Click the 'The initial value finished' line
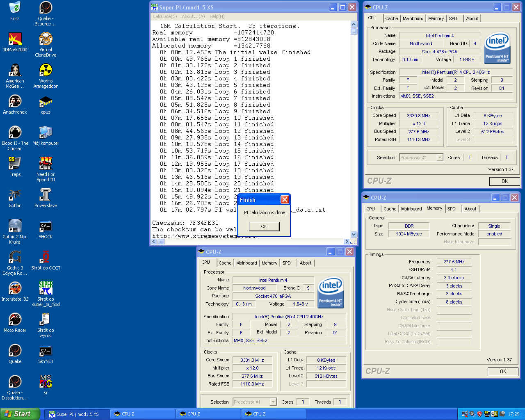 (x=235, y=52)
